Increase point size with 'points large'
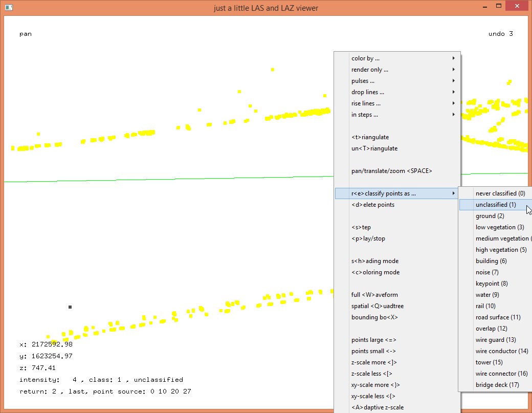This screenshot has width=532, height=413. (373, 340)
